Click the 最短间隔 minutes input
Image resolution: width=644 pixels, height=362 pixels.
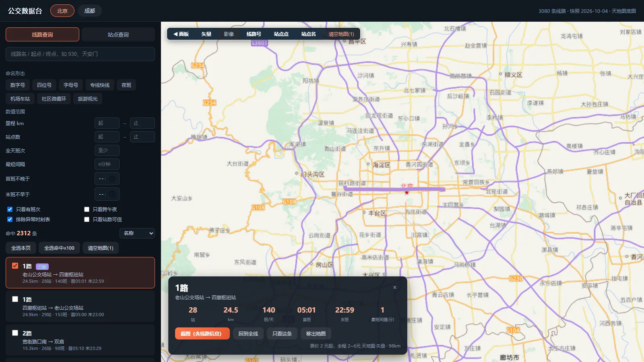(107, 164)
